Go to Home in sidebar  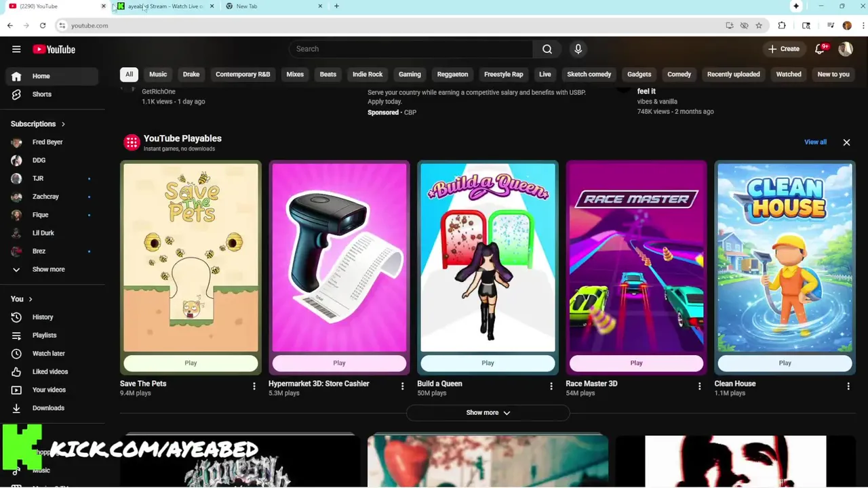pyautogui.click(x=52, y=76)
